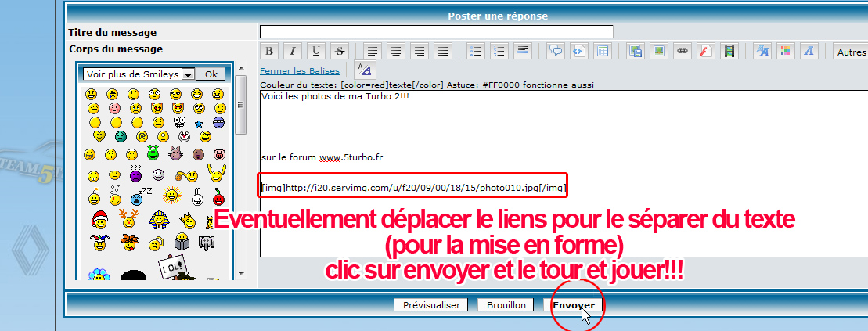This screenshot has width=868, height=331.
Task: Open the Autres toolbar menu
Action: 851,52
